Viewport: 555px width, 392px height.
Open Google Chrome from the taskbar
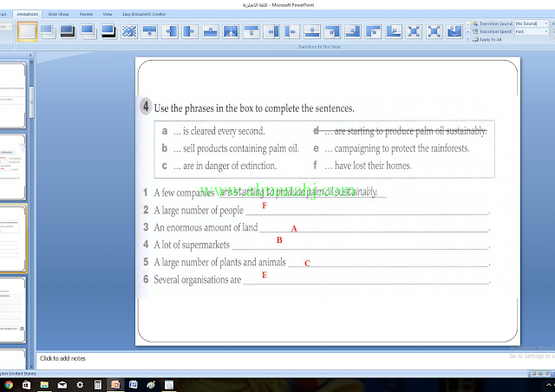(x=9, y=384)
